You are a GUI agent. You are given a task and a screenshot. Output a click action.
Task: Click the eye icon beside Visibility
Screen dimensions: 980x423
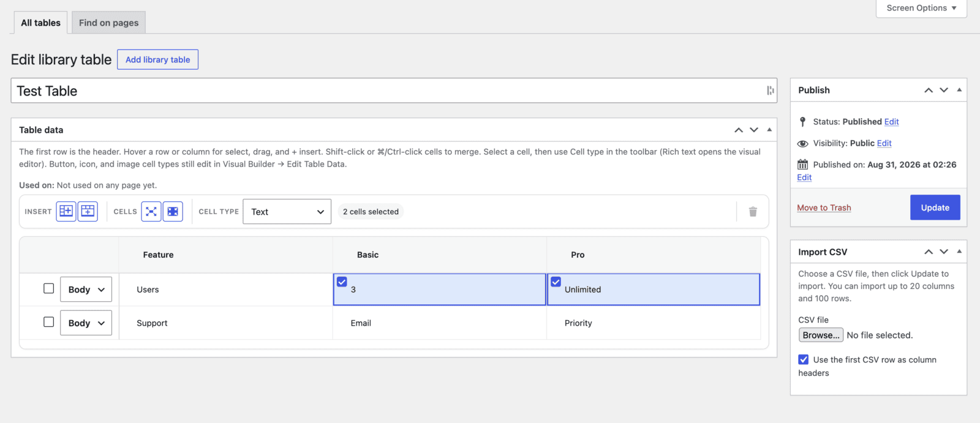click(802, 143)
